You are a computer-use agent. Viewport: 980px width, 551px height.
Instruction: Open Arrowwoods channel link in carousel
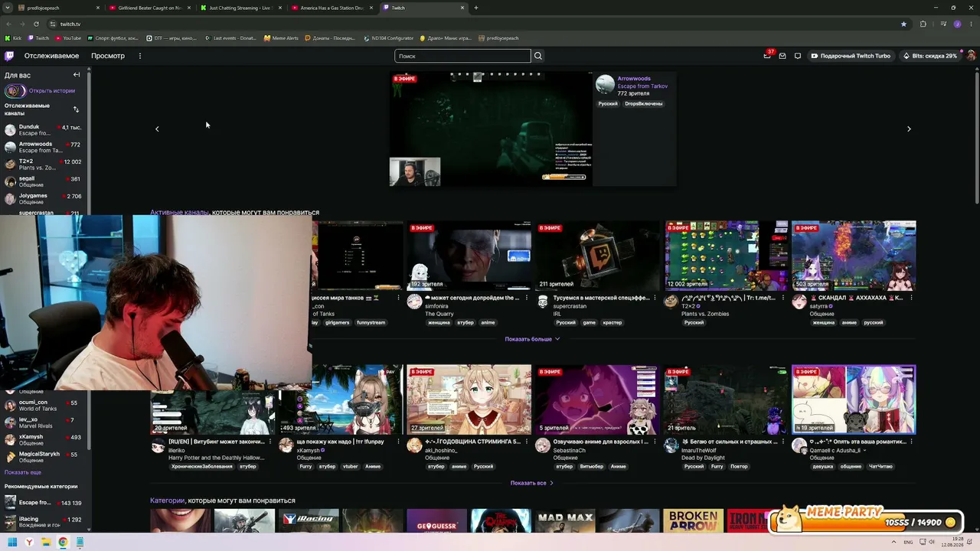point(634,79)
